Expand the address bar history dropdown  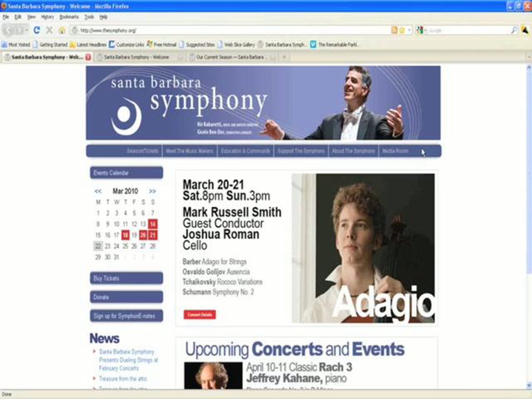409,30
